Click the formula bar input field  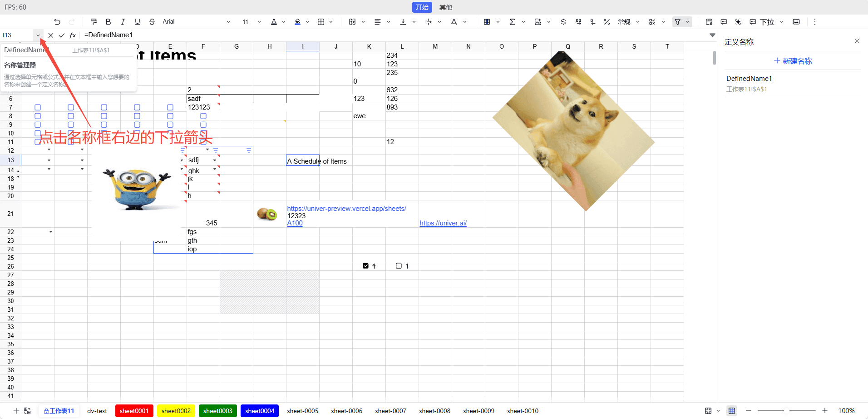click(390, 35)
